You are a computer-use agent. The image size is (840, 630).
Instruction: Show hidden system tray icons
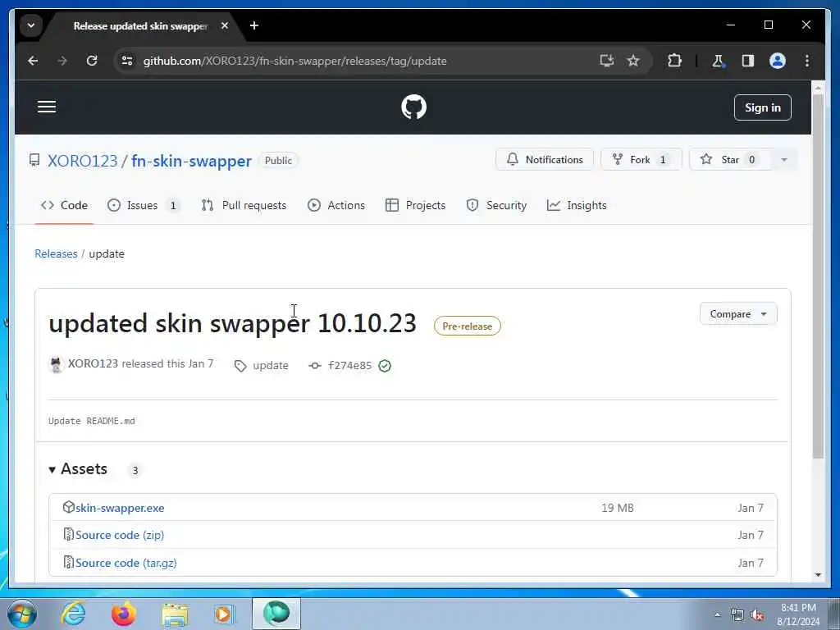717,615
